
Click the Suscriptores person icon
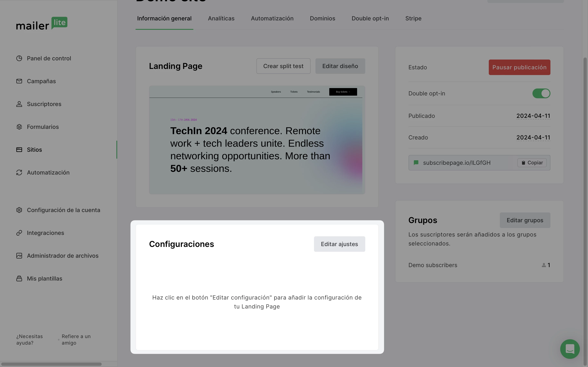(x=19, y=104)
